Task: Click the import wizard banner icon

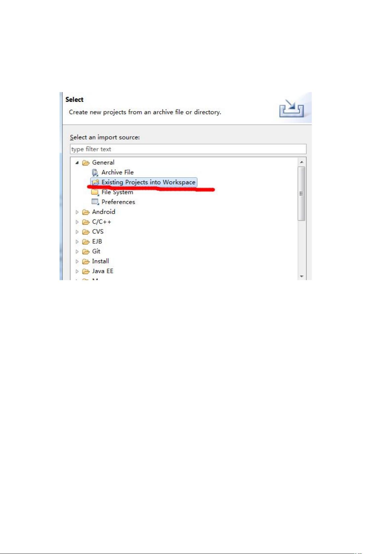Action: [291, 109]
